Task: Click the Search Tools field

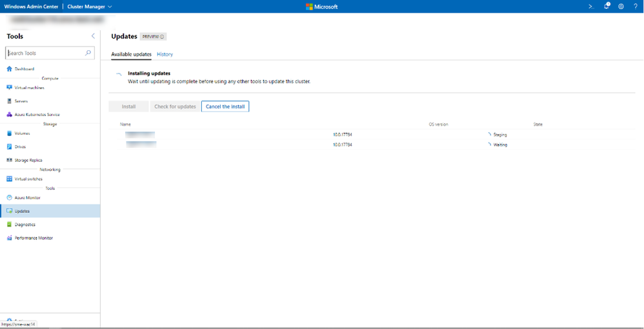Action: 50,53
